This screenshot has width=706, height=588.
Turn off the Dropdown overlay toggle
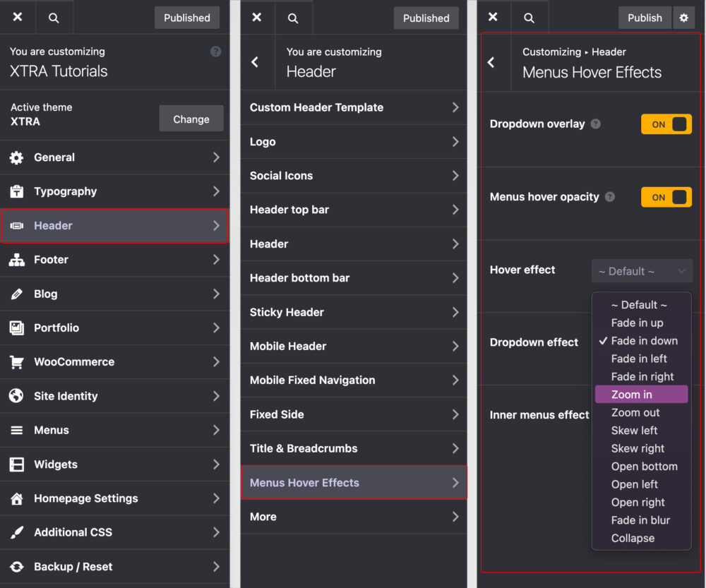pyautogui.click(x=666, y=124)
